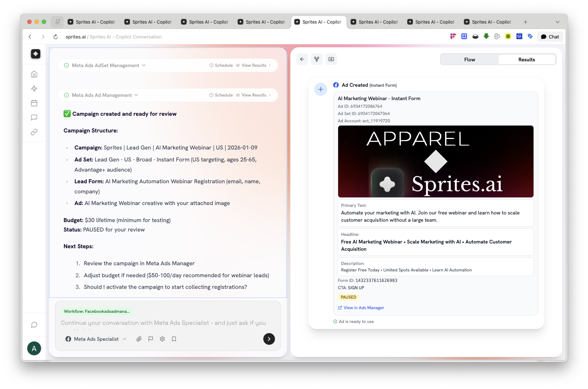This screenshot has height=389, width=588.
Task: Click the flow branch icon in results panel
Action: pos(317,59)
